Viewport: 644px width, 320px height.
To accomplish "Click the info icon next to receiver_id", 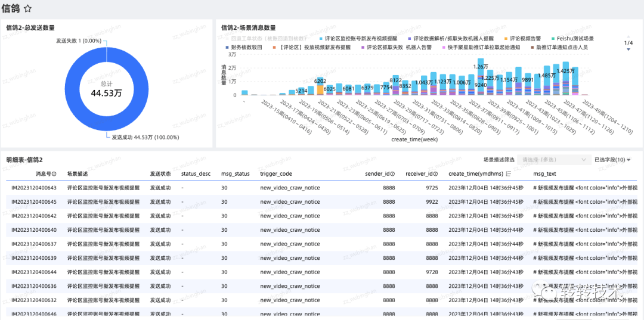I will coord(435,174).
